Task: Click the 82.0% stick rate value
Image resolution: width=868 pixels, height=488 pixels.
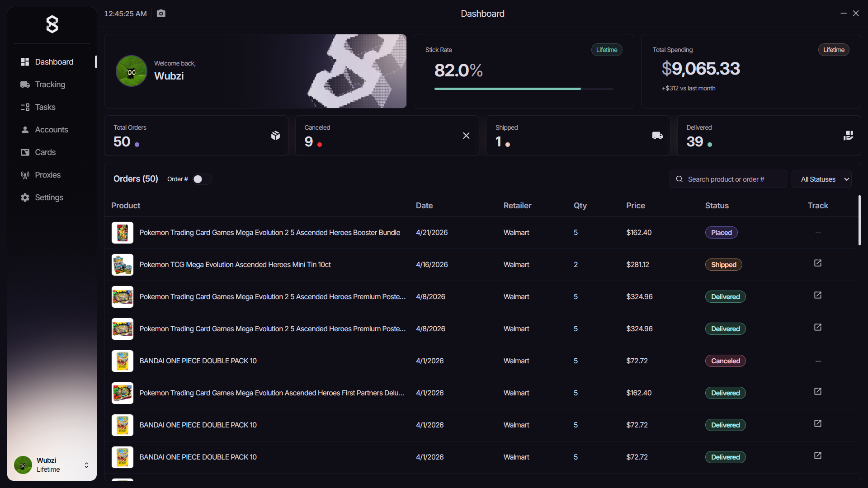Action: (x=458, y=70)
